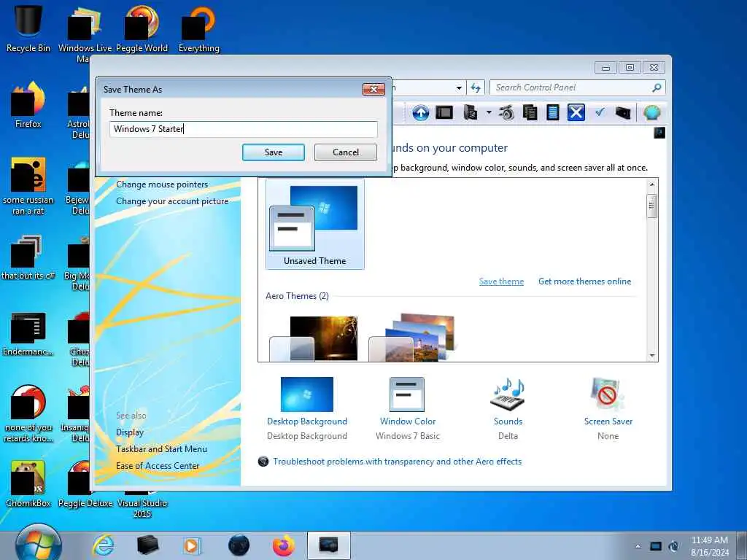Open the Windows Start button
The width and height of the screenshot is (747, 560).
[x=38, y=544]
